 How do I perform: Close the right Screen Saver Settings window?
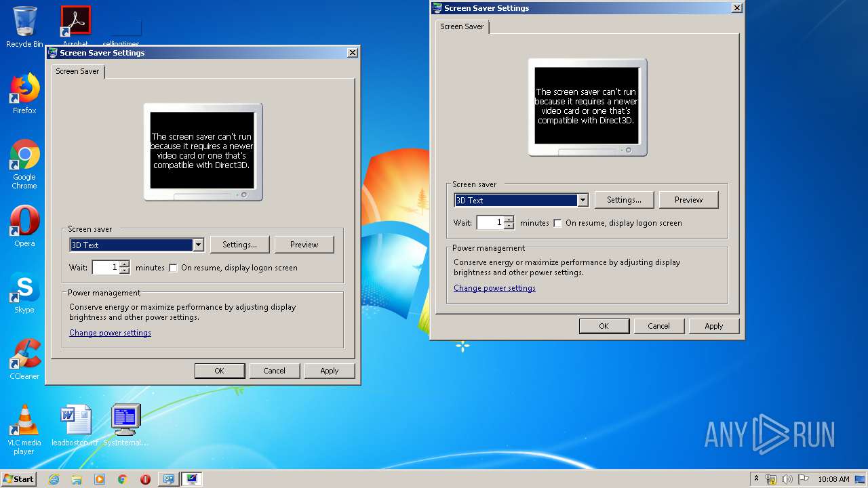(x=737, y=8)
